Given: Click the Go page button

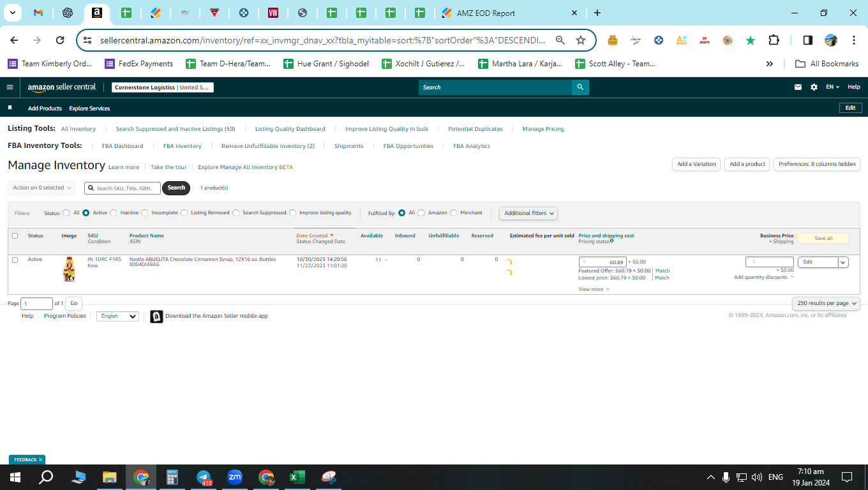Looking at the screenshot, I should pos(74,304).
